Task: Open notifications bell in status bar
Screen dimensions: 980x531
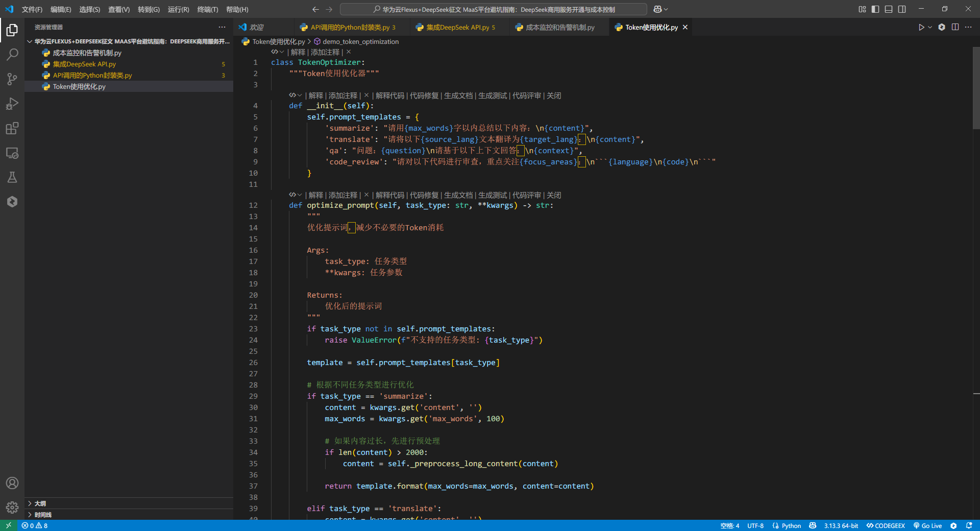Action: pyautogui.click(x=969, y=525)
